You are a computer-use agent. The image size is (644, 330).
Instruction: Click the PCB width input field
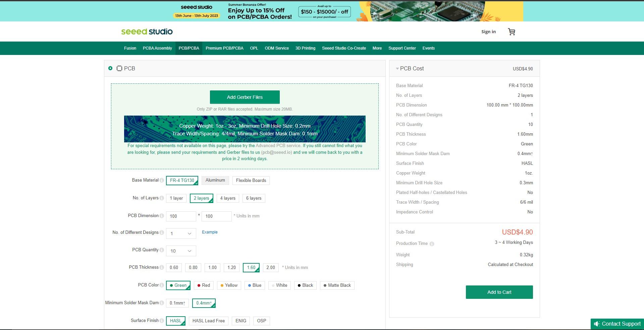[x=181, y=216]
